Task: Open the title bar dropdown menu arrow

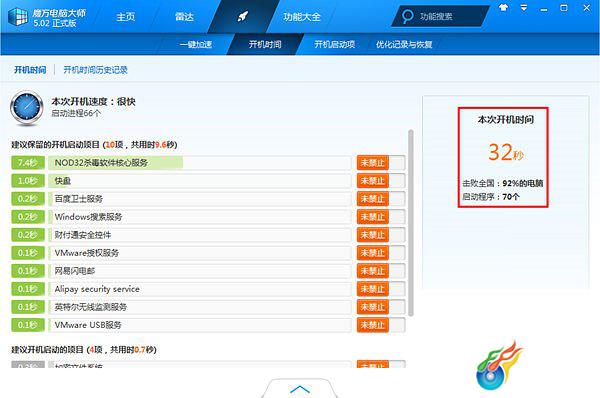Action: [x=524, y=7]
